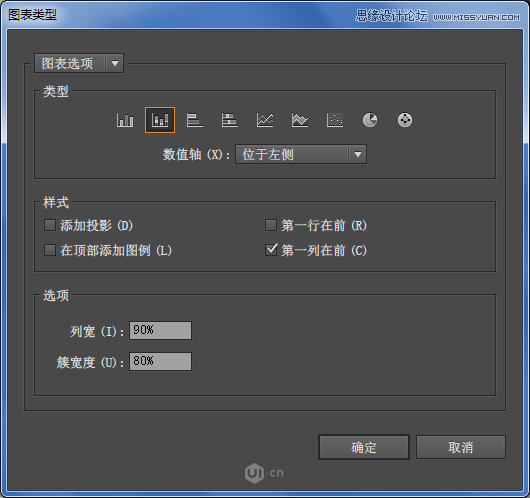Confirm with the 确定 button

[364, 447]
